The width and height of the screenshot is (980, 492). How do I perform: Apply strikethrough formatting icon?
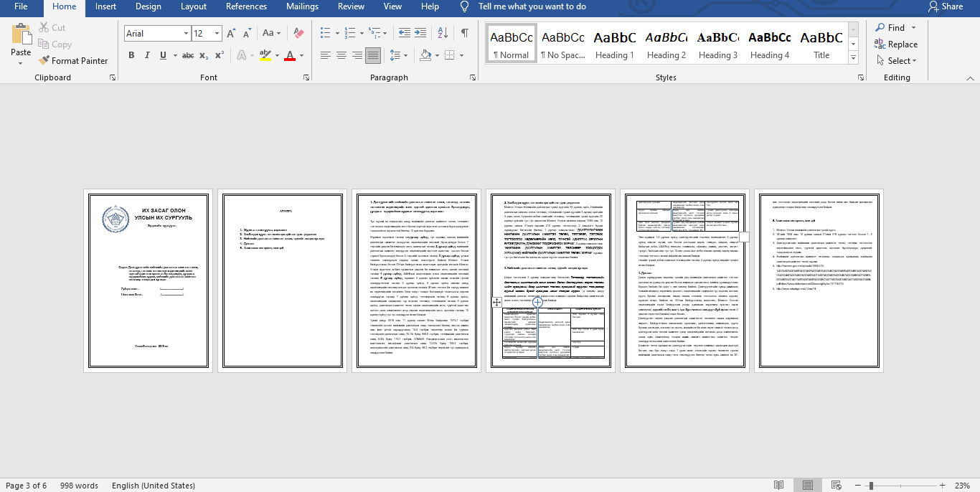(187, 55)
